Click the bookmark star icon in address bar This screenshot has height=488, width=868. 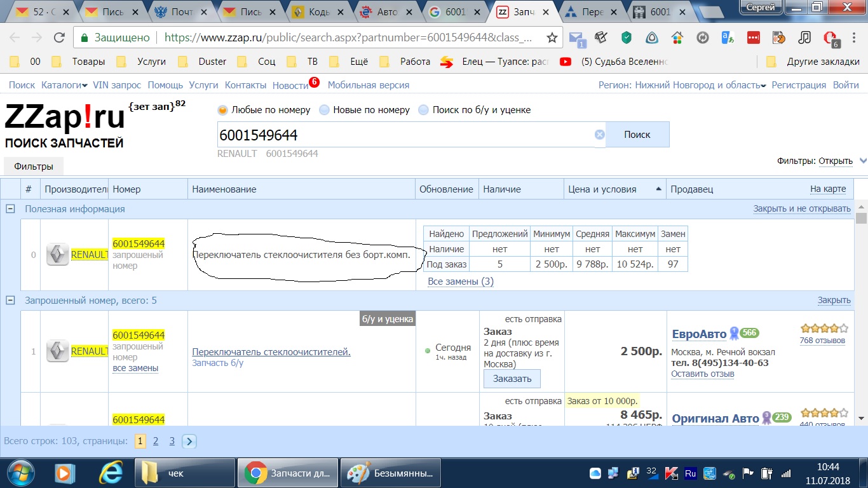pyautogui.click(x=552, y=37)
